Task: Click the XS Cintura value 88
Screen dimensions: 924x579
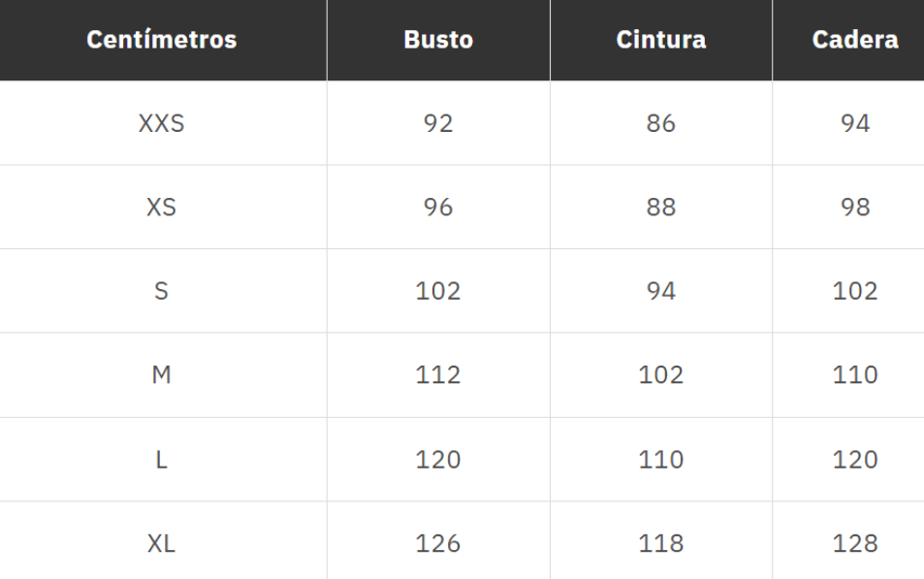Action: [x=660, y=208]
